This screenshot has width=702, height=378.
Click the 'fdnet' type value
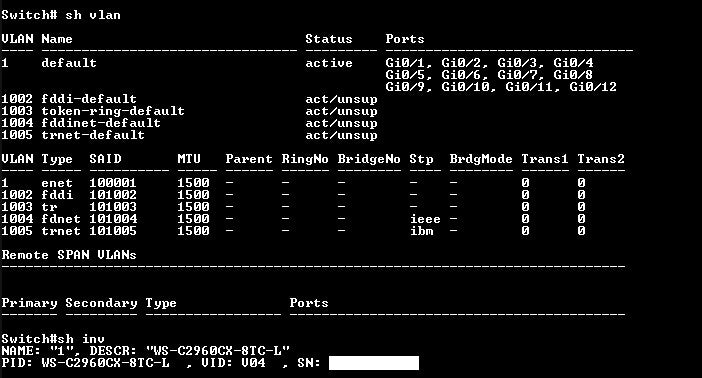[x=61, y=219]
